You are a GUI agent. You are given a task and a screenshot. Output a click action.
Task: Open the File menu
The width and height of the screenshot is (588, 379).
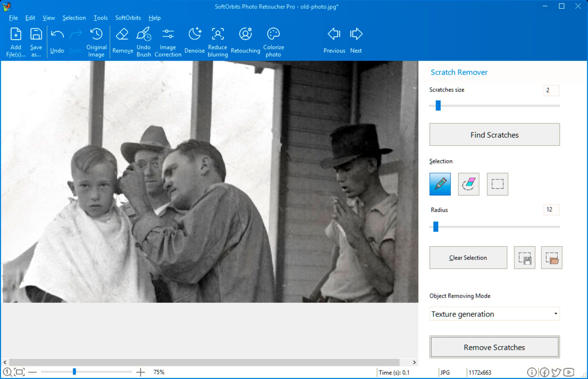(x=13, y=18)
